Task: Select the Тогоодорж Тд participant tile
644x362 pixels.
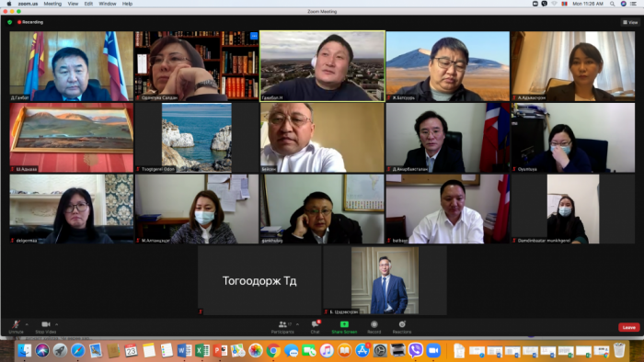Action: click(x=259, y=280)
